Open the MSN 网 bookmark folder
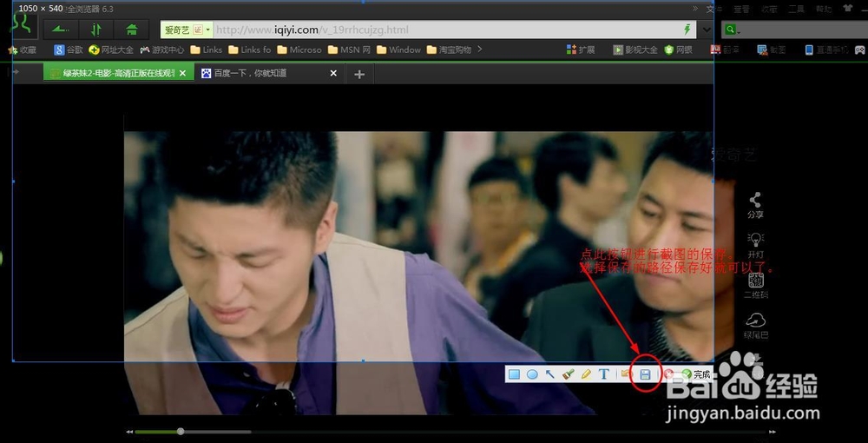 (x=349, y=50)
